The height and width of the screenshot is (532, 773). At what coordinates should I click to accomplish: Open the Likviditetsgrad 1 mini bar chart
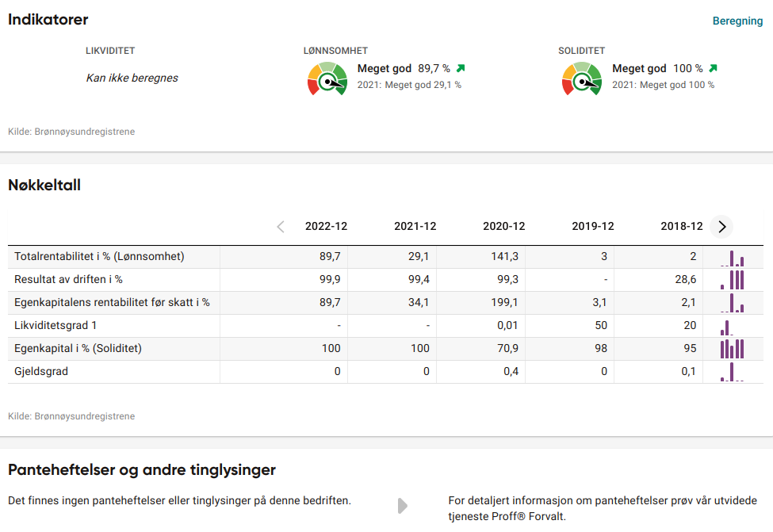point(732,326)
